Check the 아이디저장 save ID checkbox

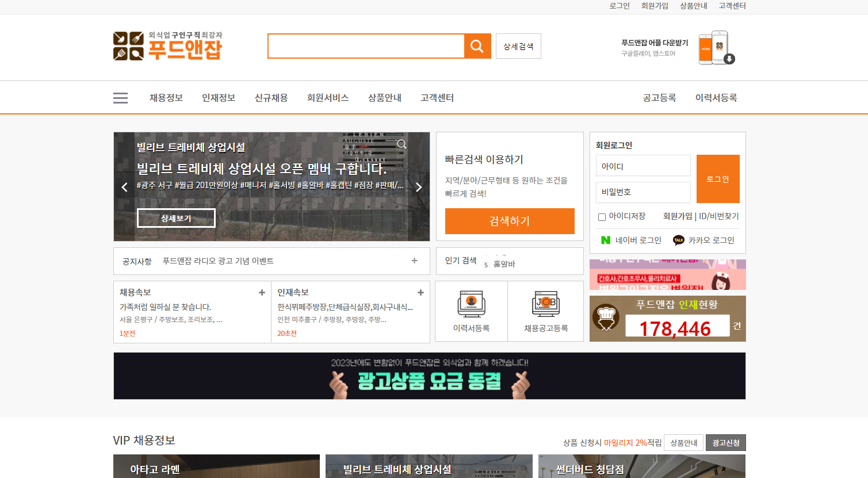[x=602, y=217]
